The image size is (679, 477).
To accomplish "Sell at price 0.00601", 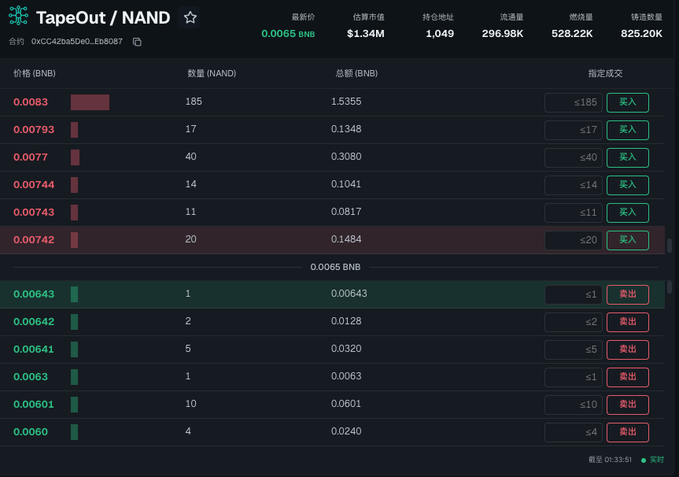I will coord(627,405).
